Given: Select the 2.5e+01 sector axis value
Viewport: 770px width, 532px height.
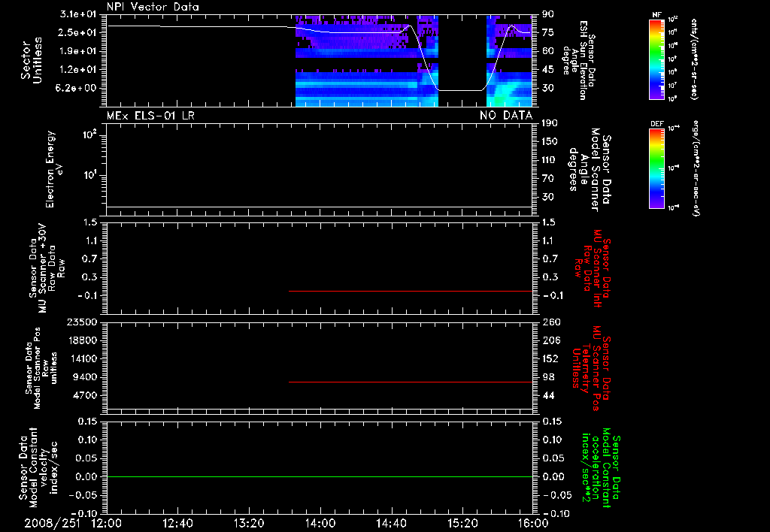Looking at the screenshot, I should point(78,32).
